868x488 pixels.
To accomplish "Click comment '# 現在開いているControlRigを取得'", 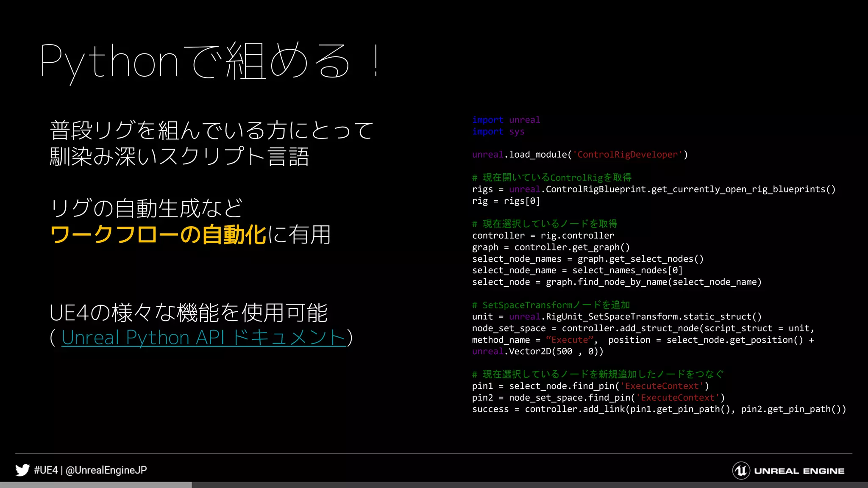I will pyautogui.click(x=552, y=177).
